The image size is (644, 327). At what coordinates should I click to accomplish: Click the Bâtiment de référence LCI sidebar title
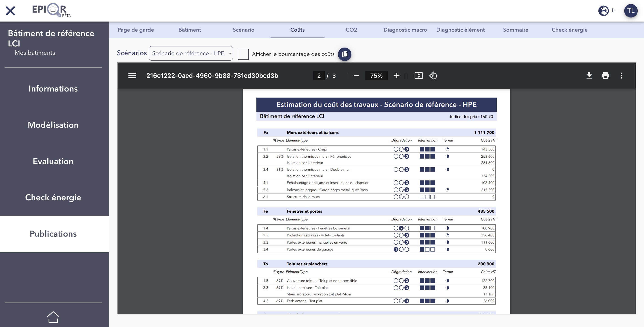click(51, 38)
